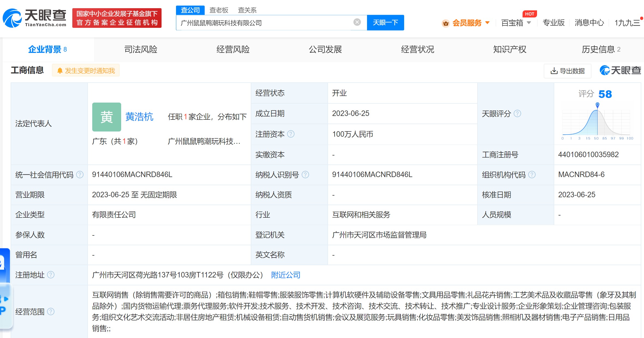Expand the 会员服务 dropdown

tap(487, 23)
